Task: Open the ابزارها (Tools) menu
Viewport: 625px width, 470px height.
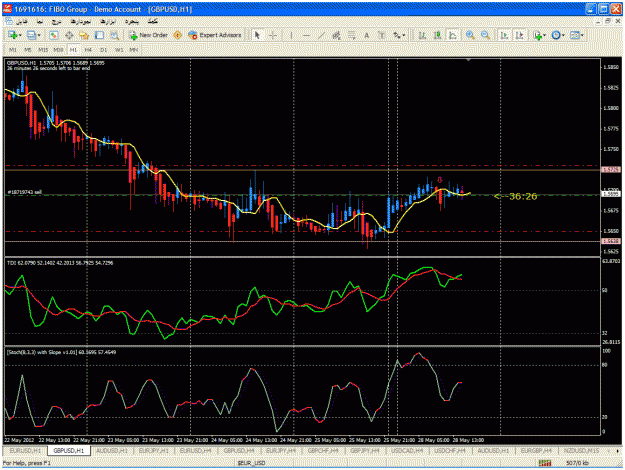Action: pos(108,22)
